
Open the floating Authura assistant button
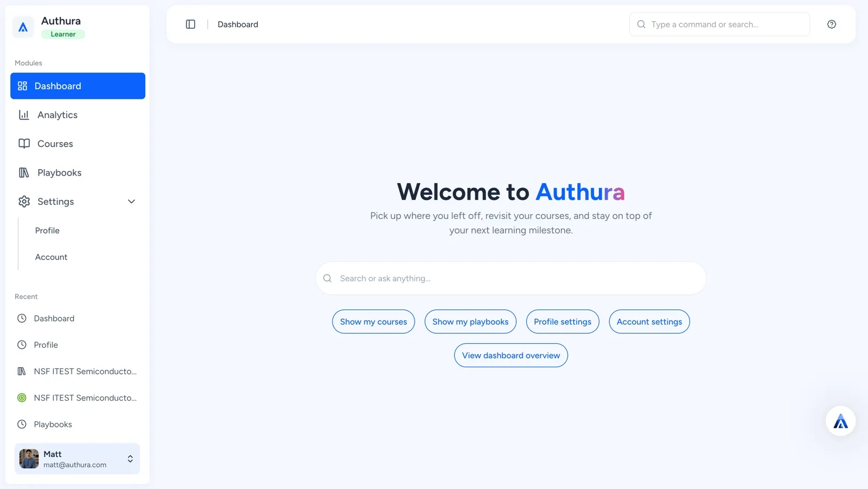pyautogui.click(x=840, y=421)
